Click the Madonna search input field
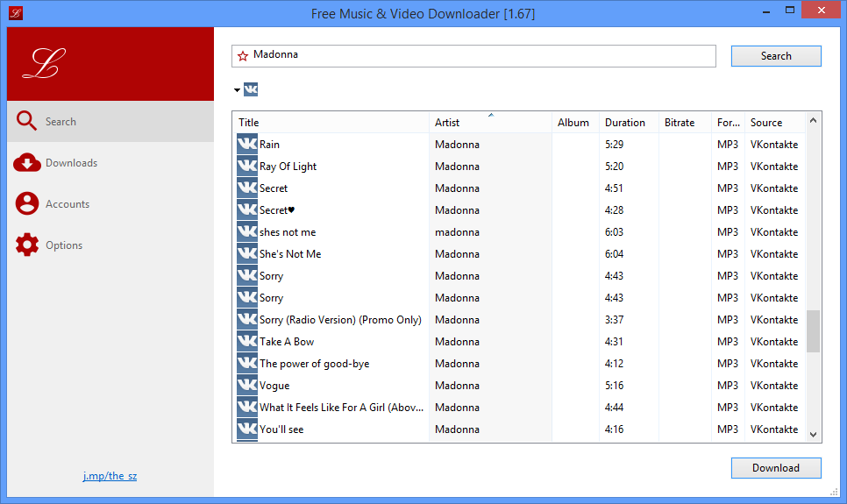The height and width of the screenshot is (504, 847). pos(473,56)
